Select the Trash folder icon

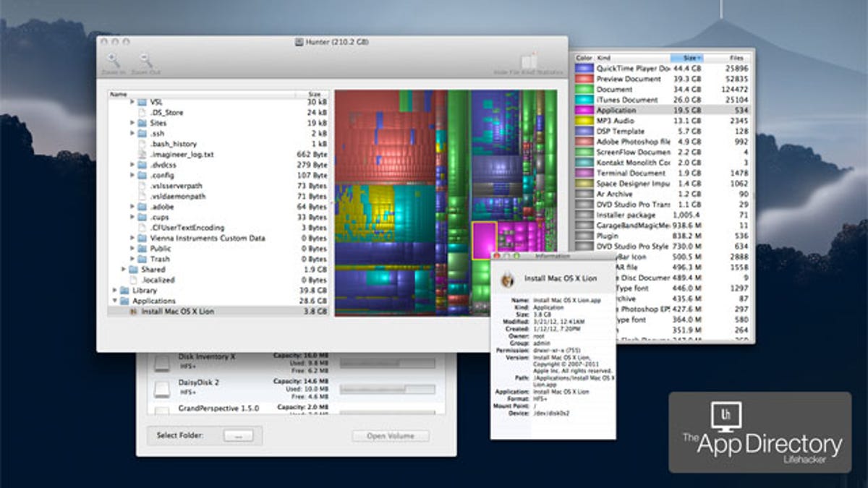[142, 259]
